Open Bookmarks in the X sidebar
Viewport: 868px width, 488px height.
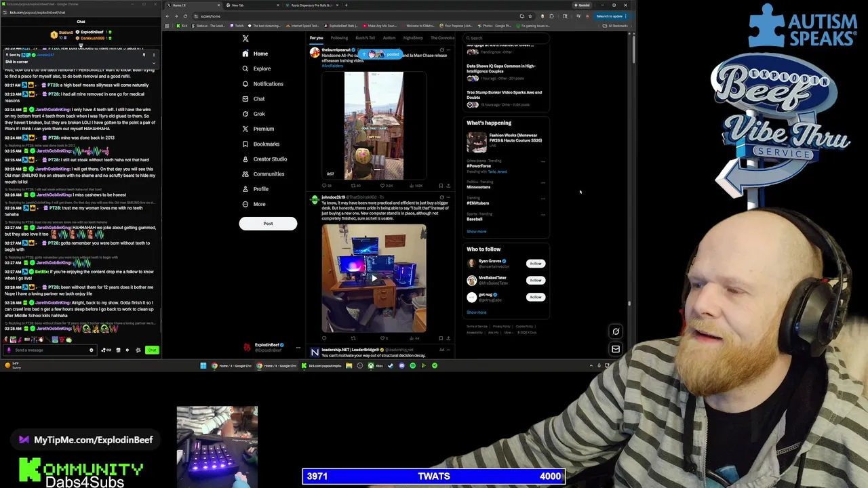[x=260, y=144]
